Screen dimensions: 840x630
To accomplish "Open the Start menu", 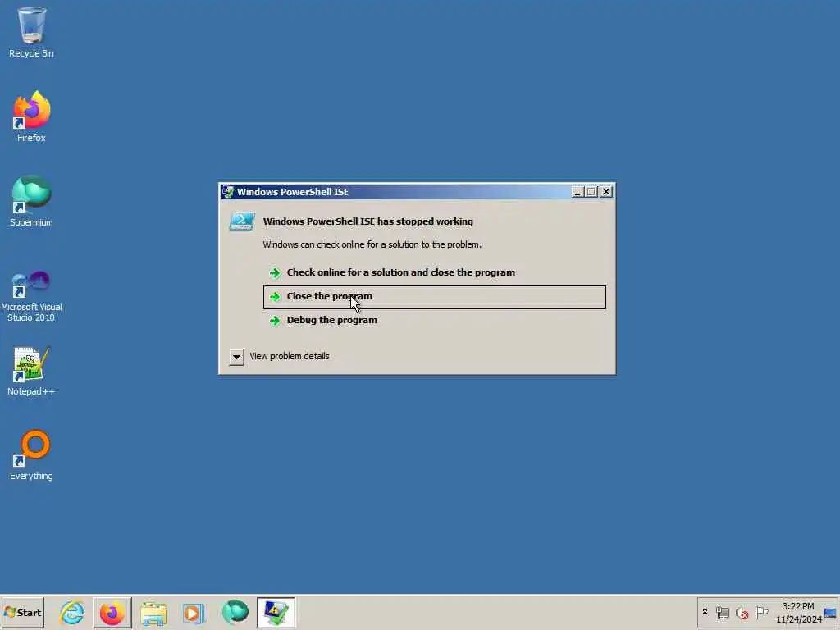I will [x=22, y=612].
